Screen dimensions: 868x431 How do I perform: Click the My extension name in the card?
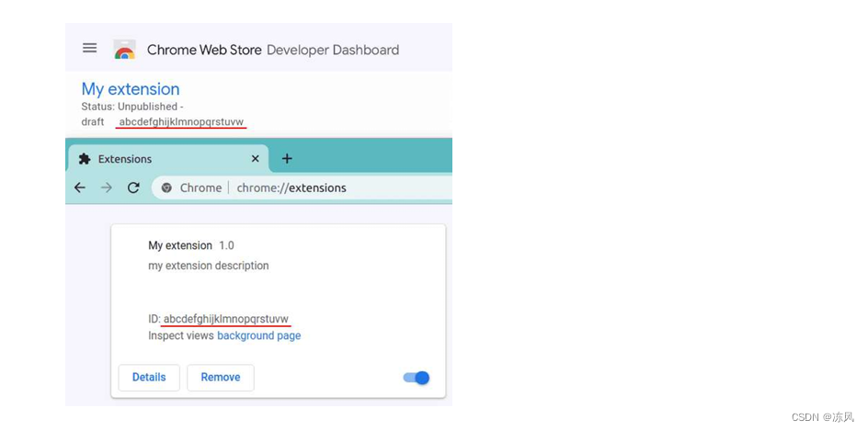pos(180,245)
